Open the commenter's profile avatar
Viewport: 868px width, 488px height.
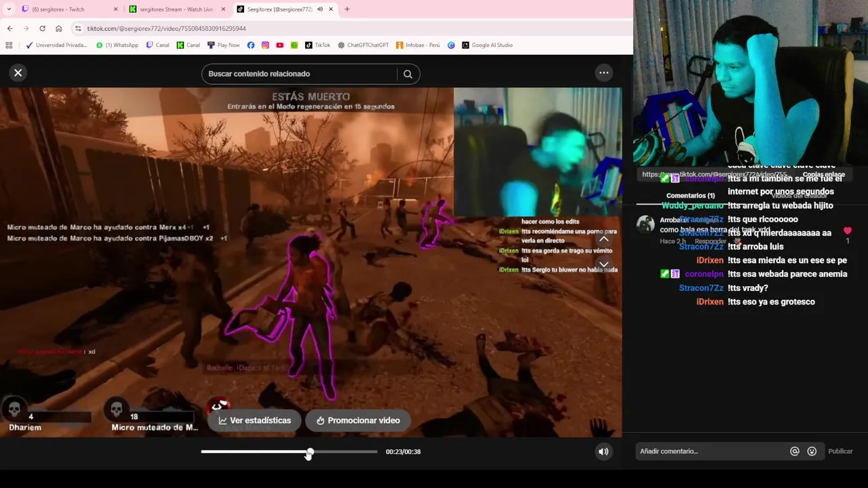[x=646, y=224]
